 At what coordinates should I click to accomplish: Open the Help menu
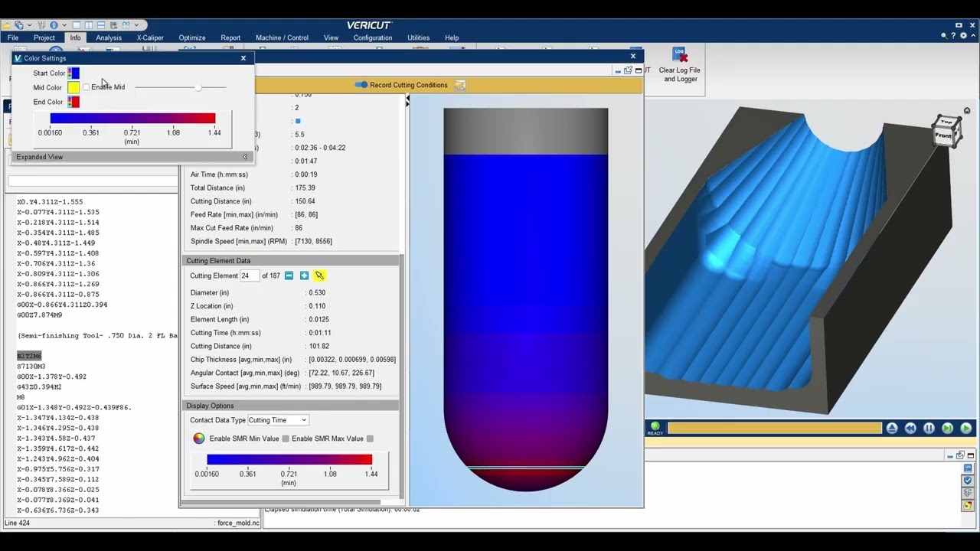pos(452,37)
